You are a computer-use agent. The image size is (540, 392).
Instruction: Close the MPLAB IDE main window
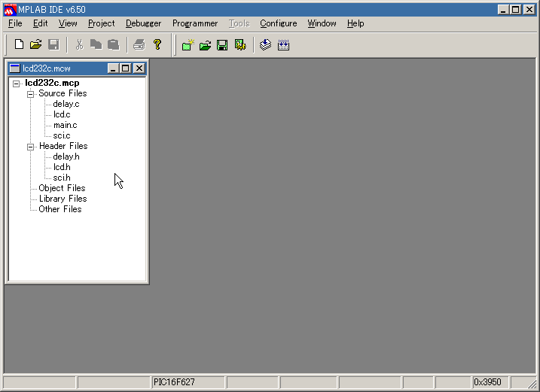click(x=529, y=10)
